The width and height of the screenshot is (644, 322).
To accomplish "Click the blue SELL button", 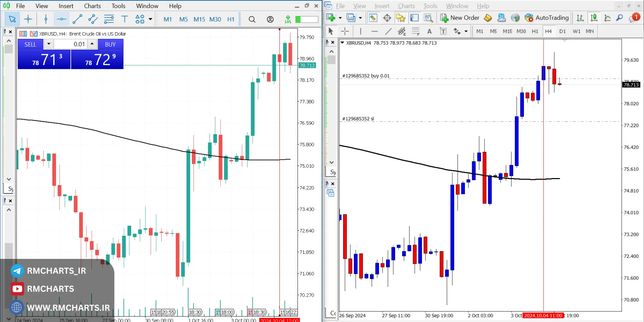I will tap(30, 44).
